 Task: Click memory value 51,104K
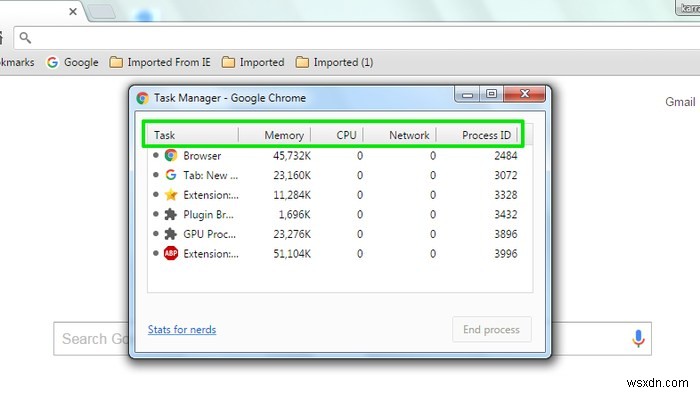tap(292, 254)
